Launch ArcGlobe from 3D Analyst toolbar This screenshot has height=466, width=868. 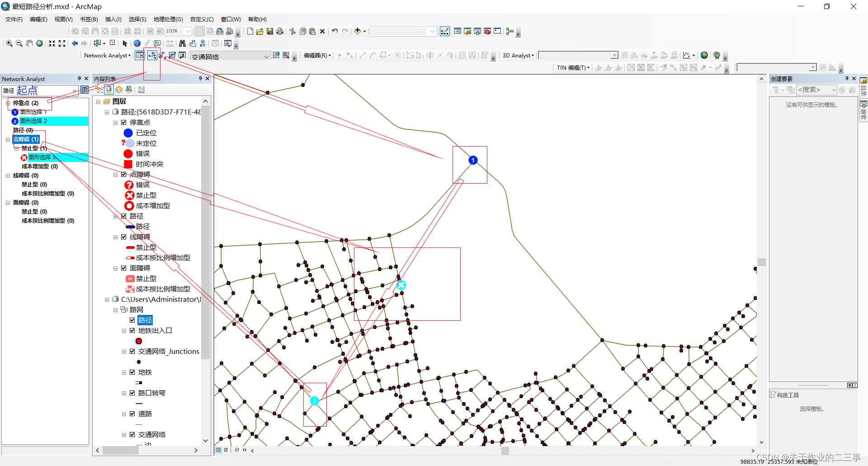click(x=717, y=55)
